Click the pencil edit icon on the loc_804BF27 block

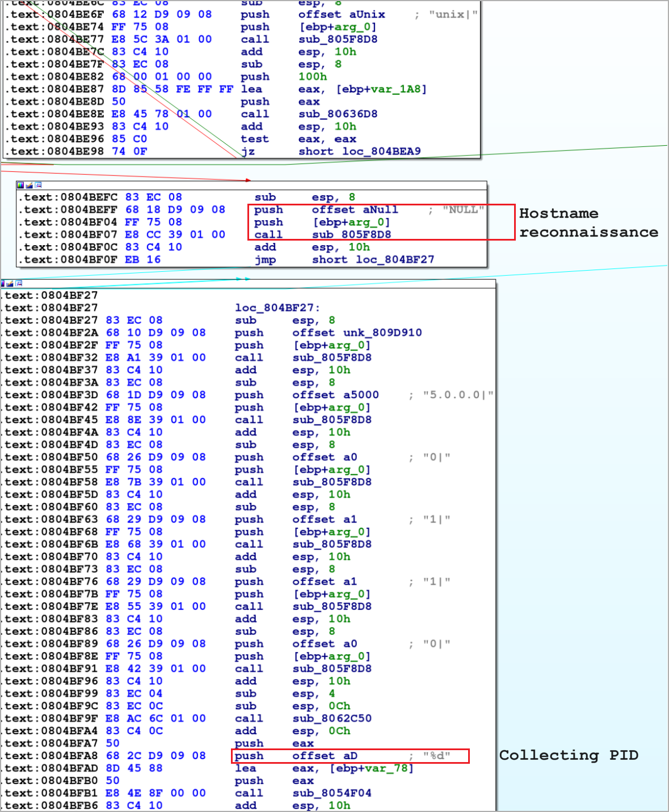(10, 283)
